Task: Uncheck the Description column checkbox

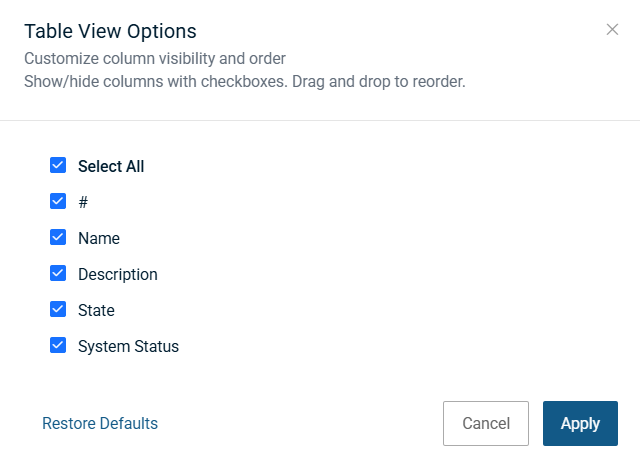Action: pos(58,274)
